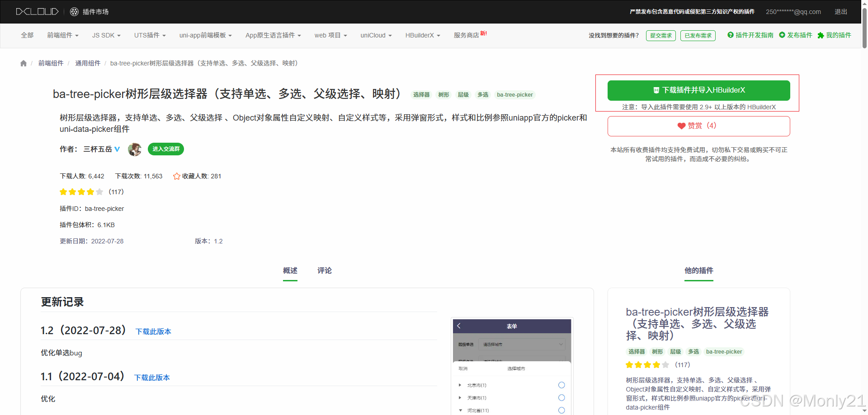Switch to the 概述 tab
Viewport: 868px width, 415px height.
pyautogui.click(x=290, y=270)
